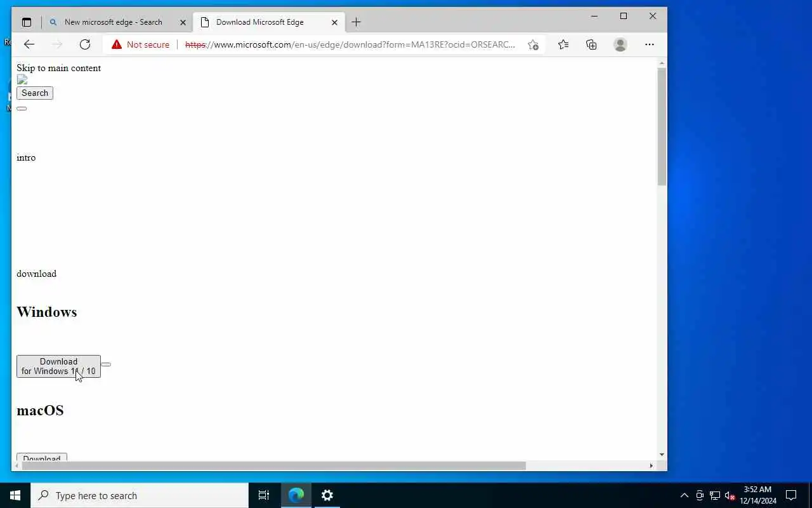Screen dimensions: 812x508
Task: Add this page to favorites
Action: [533, 44]
